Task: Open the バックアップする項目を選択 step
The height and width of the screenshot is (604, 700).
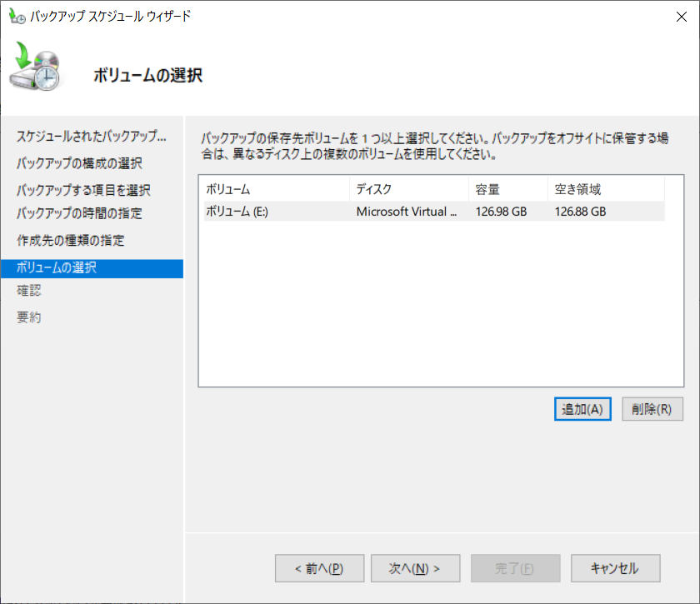Action: pos(89,189)
